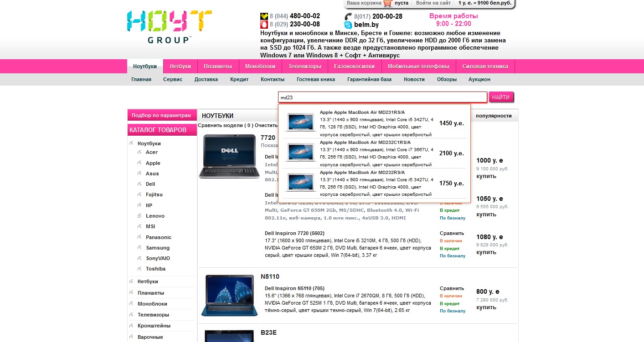This screenshot has width=644, height=342.
Task: Click the shopping cart icon
Action: (388, 3)
